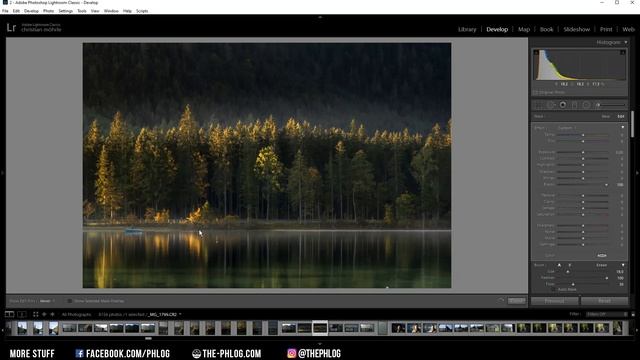This screenshot has height=360, width=640.
Task: Switch to the Book module
Action: pyautogui.click(x=547, y=29)
